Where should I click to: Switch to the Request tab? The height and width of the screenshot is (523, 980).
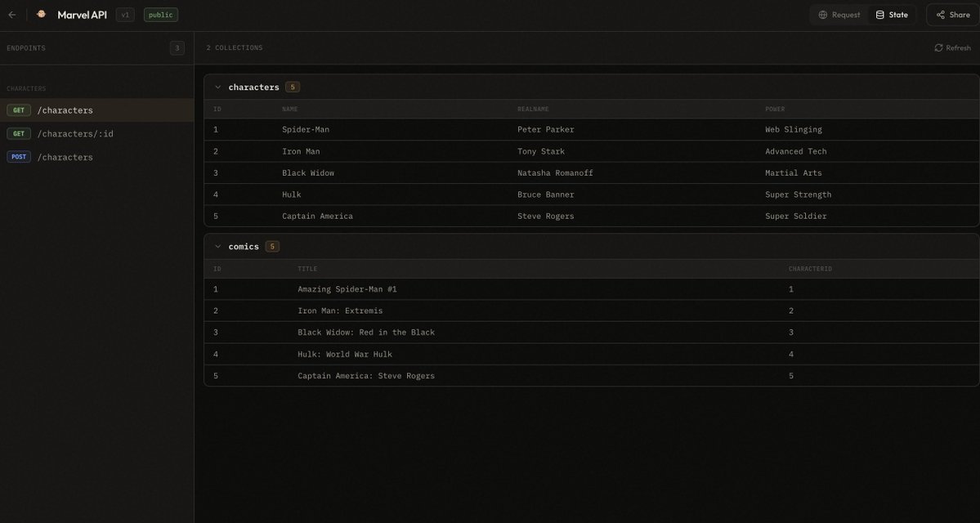click(x=839, y=15)
